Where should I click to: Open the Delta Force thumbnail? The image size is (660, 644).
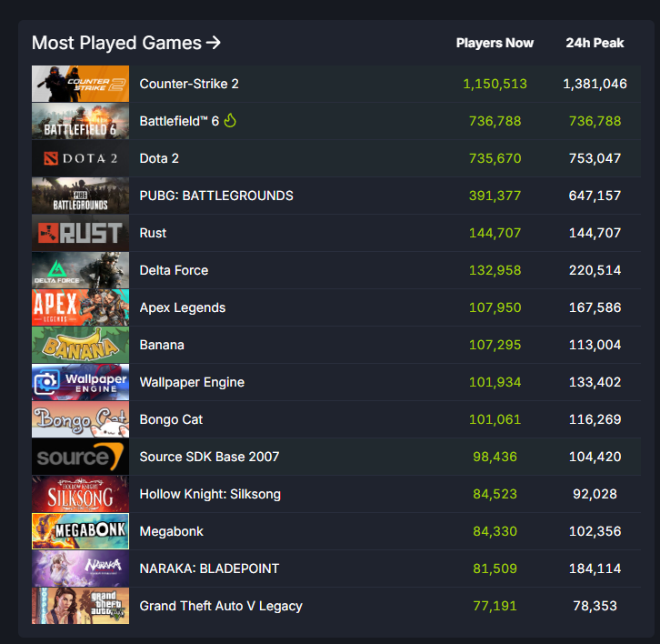(x=80, y=270)
